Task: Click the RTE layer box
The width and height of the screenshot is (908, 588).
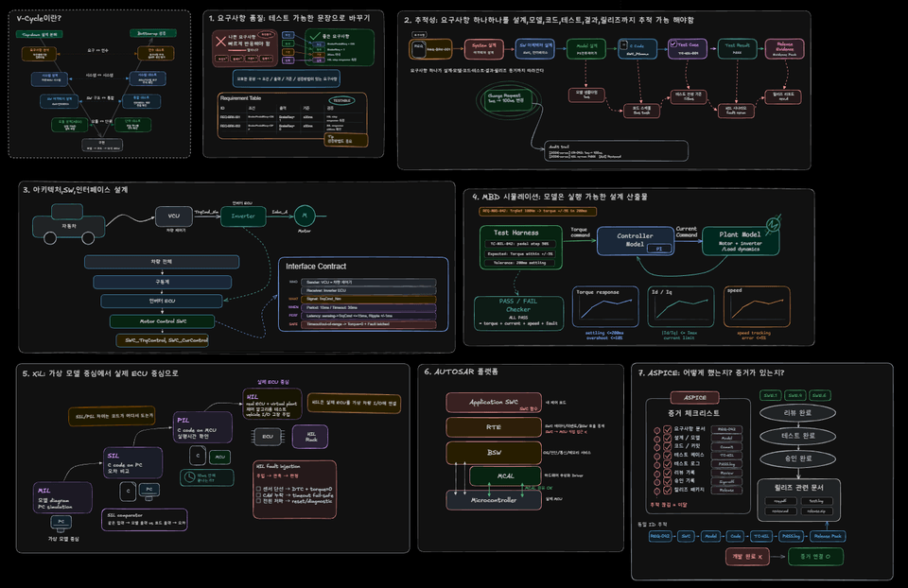Action: pos(494,427)
